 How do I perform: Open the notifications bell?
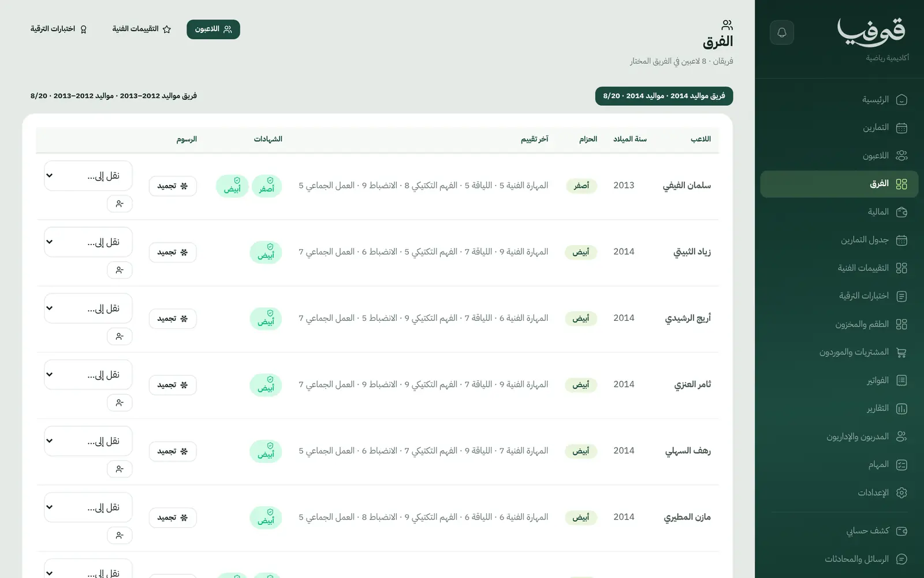(x=782, y=32)
